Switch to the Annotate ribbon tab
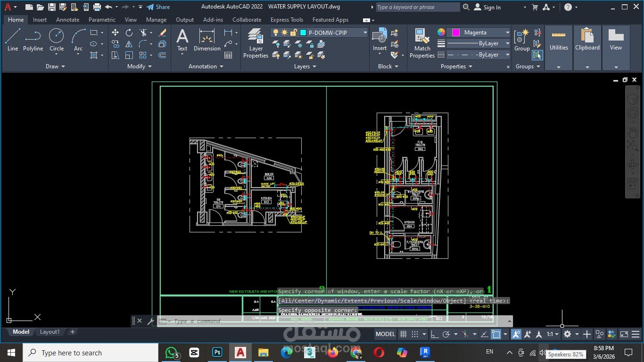This screenshot has height=362, width=644. point(67,20)
